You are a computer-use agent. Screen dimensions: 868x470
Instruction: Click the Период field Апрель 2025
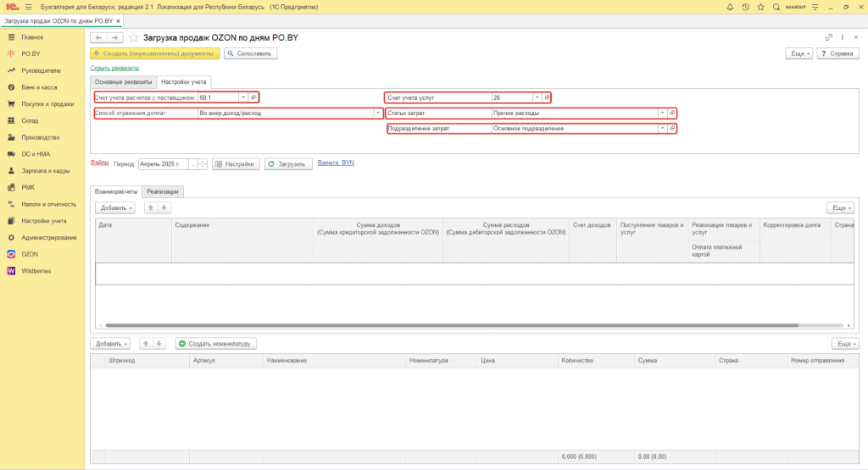[164, 164]
